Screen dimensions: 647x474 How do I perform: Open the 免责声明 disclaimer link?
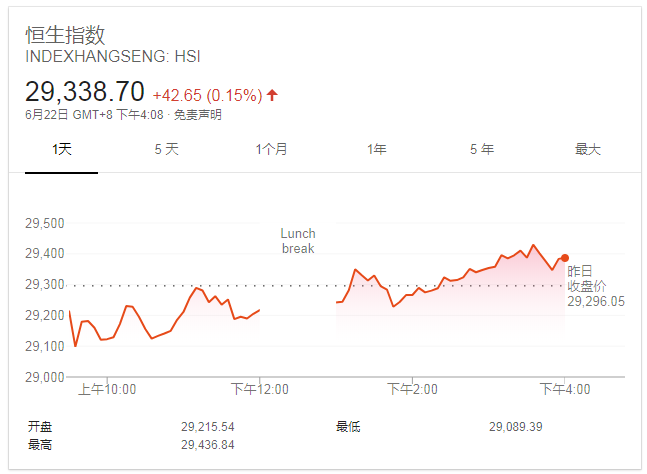[198, 115]
